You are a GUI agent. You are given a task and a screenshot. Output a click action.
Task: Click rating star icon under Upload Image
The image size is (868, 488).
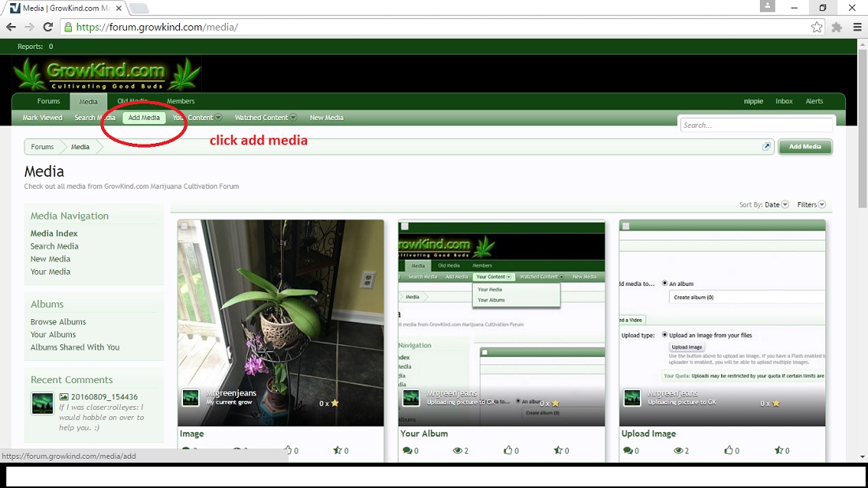tap(779, 450)
